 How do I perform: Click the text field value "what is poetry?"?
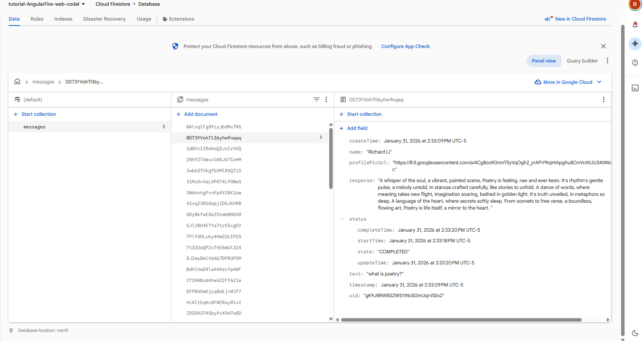coord(385,274)
